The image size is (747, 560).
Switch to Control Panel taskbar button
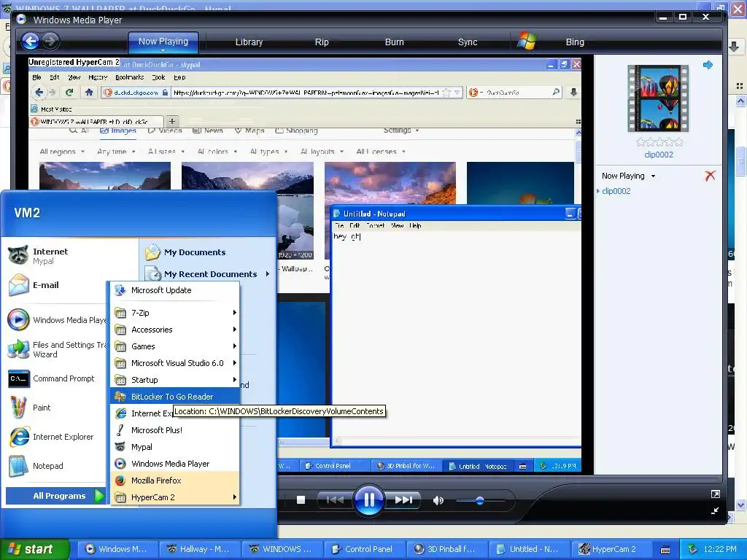(x=363, y=549)
